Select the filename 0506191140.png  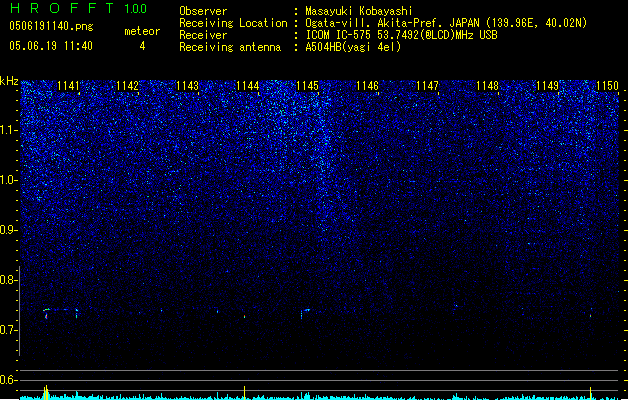click(x=51, y=26)
